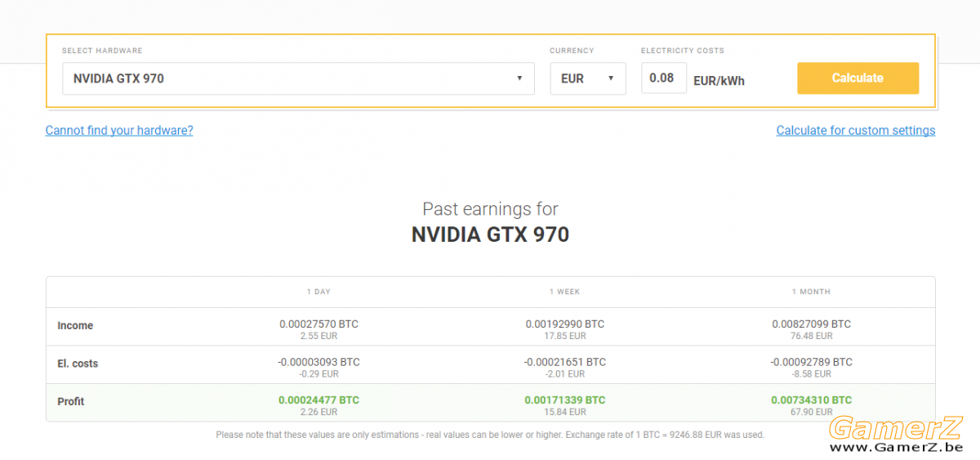This screenshot has height=460, width=980.
Task: Click the 67.90 EUR monthly profit
Action: [x=812, y=413]
